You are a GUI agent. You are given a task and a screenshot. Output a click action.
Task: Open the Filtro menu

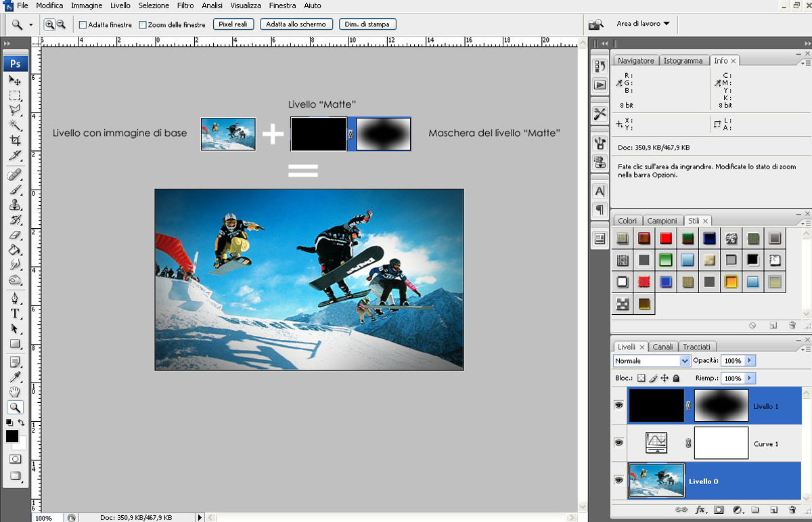(185, 5)
